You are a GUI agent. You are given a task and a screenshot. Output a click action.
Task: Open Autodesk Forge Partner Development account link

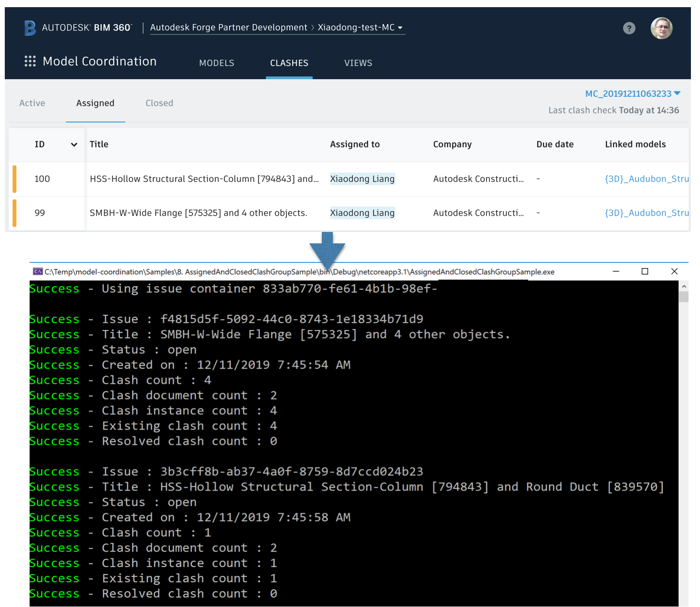tap(229, 28)
